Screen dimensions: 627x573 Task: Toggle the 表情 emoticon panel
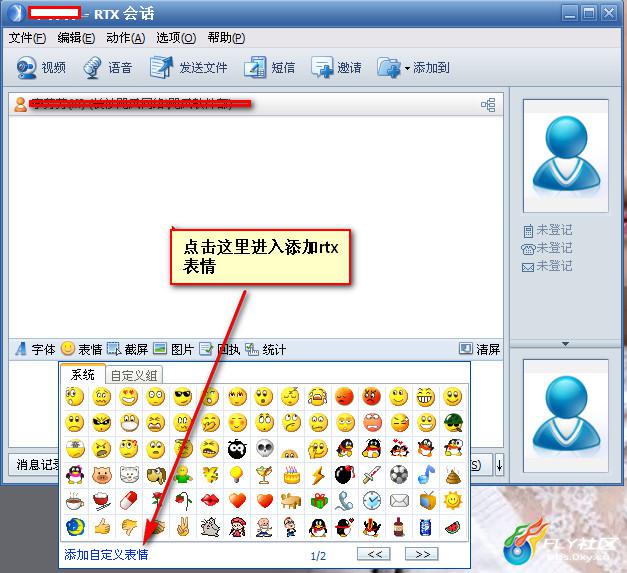tap(82, 349)
